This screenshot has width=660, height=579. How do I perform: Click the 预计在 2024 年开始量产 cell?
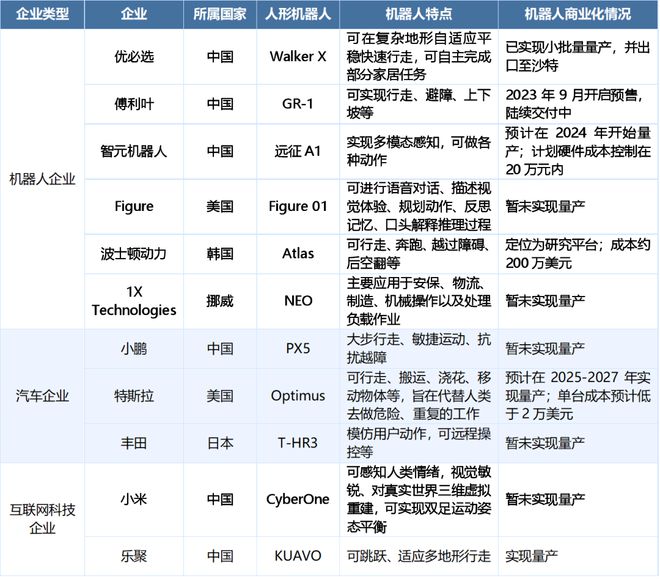578,151
